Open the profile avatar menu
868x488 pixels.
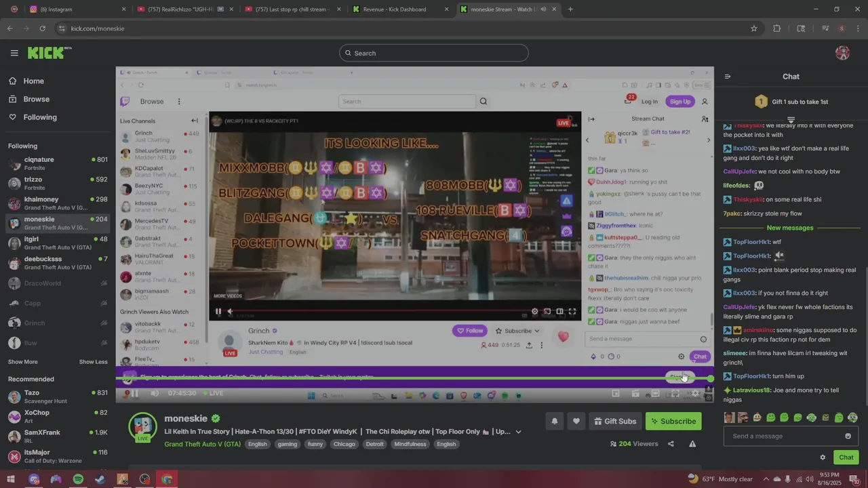tap(843, 53)
